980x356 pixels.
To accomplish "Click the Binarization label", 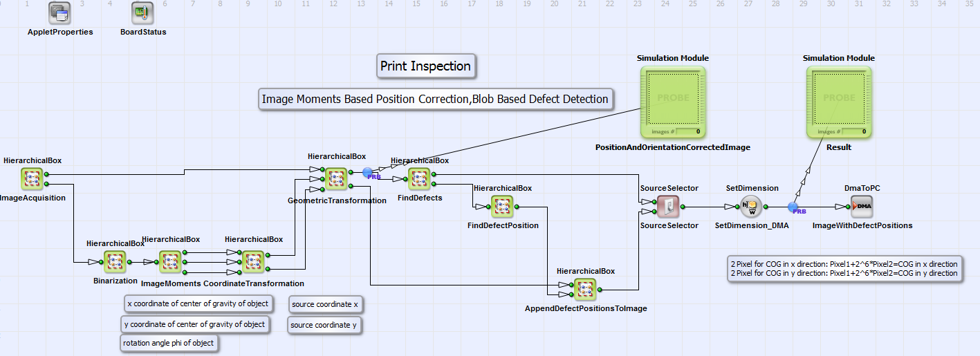I will click(115, 281).
